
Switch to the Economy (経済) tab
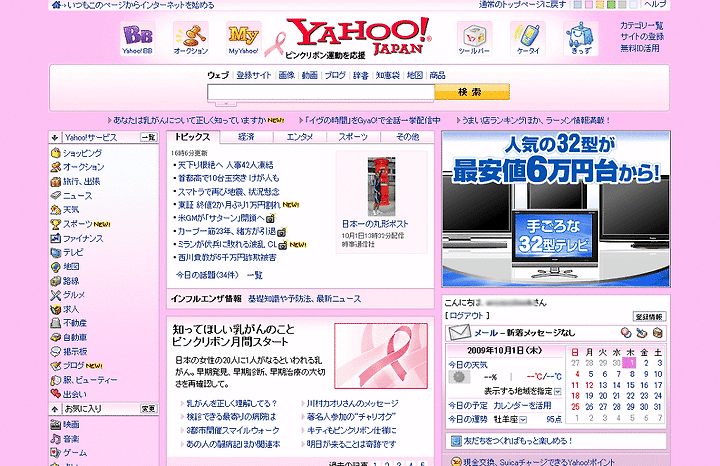247,137
